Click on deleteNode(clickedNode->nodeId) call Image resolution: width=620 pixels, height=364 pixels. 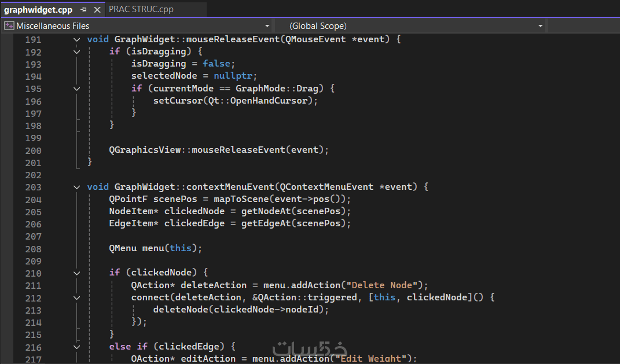click(241, 310)
